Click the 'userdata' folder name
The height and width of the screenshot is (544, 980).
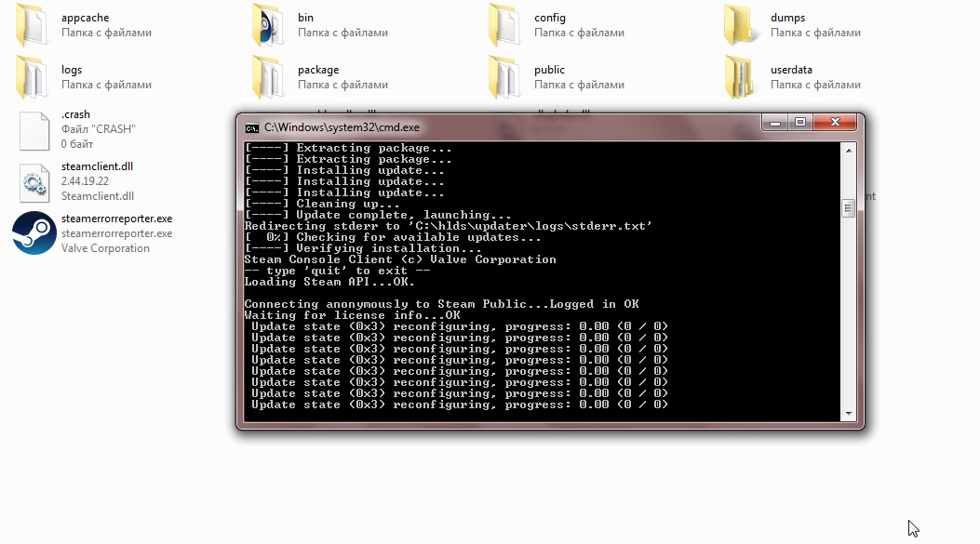click(x=791, y=70)
